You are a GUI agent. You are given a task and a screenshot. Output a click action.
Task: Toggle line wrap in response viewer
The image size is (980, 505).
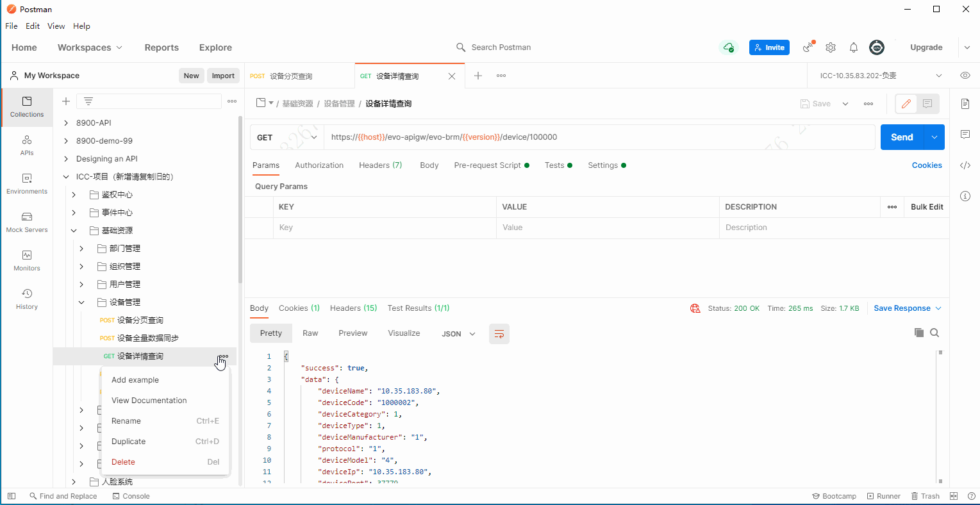click(499, 334)
